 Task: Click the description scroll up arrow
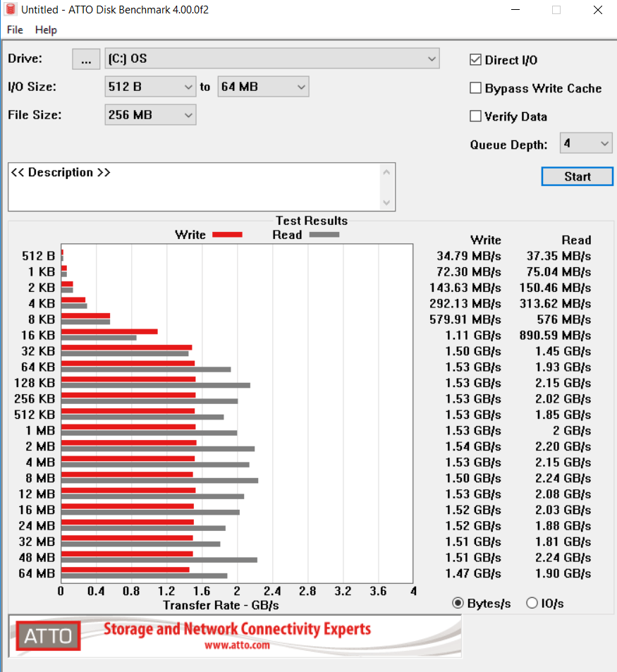point(386,172)
